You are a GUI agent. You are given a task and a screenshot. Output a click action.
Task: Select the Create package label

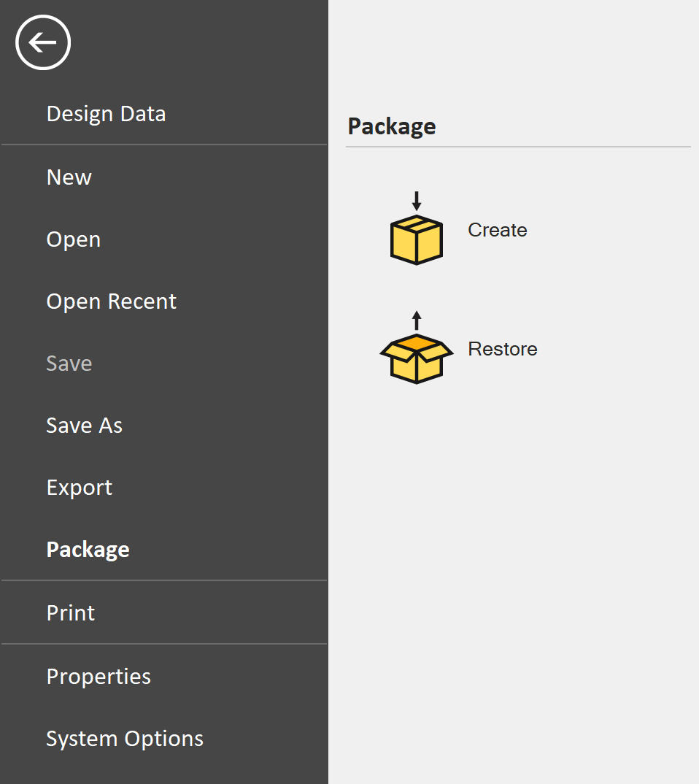497,230
